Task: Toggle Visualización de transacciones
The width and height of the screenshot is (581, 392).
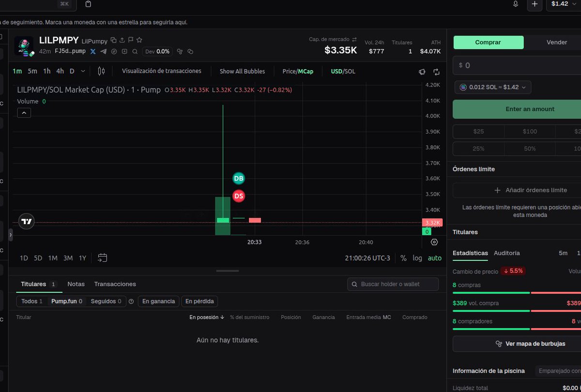Action: click(161, 71)
